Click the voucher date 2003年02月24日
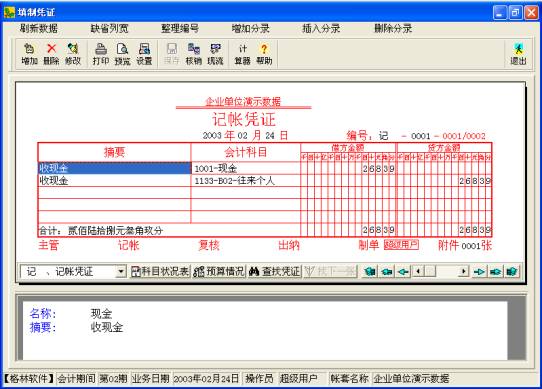542x389 pixels. [x=245, y=135]
